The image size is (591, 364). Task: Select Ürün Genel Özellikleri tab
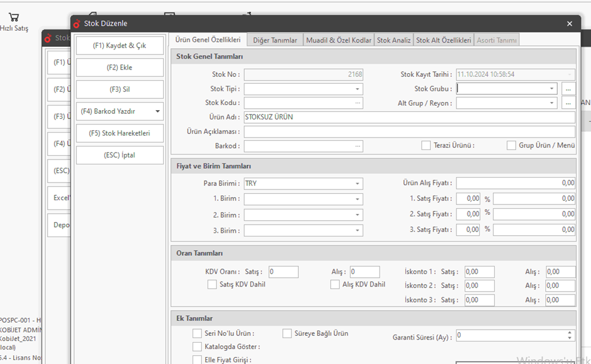point(208,39)
